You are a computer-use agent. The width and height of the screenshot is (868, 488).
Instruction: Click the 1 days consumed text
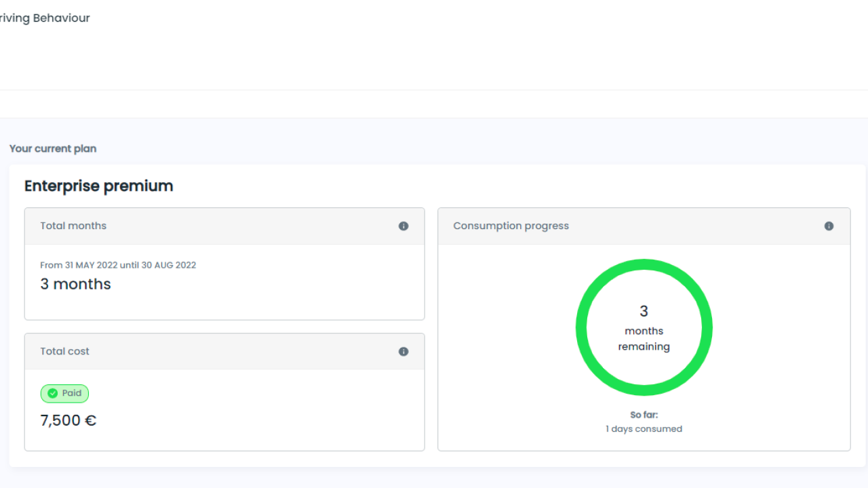tap(644, 428)
